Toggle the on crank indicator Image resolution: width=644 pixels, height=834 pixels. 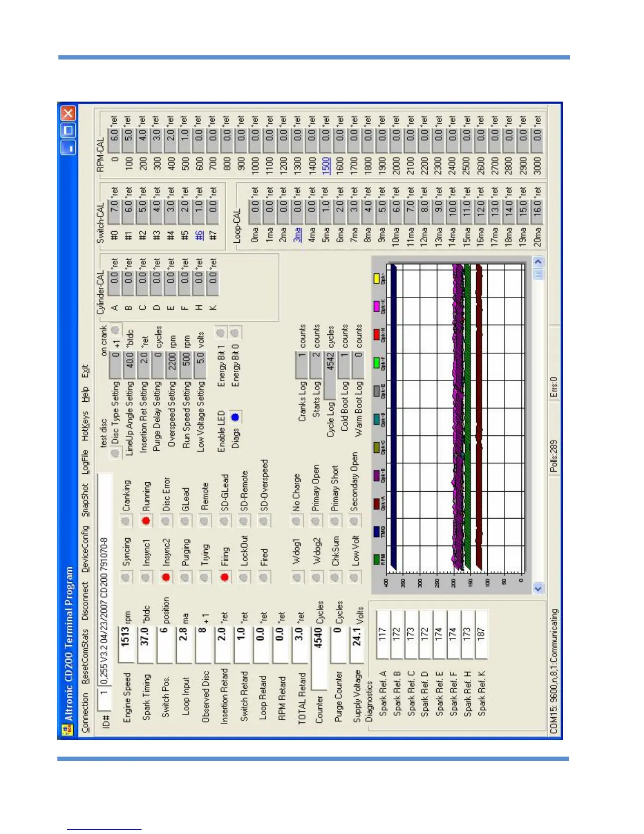[115, 330]
